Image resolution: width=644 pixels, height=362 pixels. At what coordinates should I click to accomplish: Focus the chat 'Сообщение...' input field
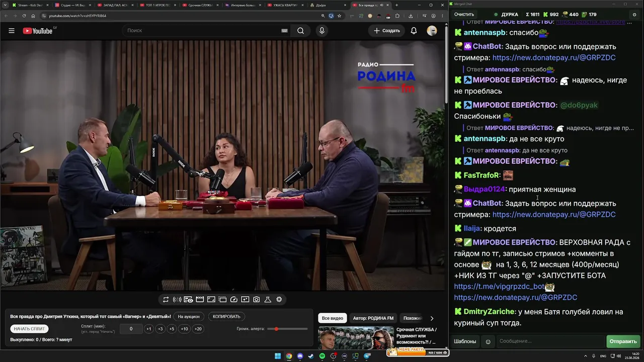coord(550,341)
